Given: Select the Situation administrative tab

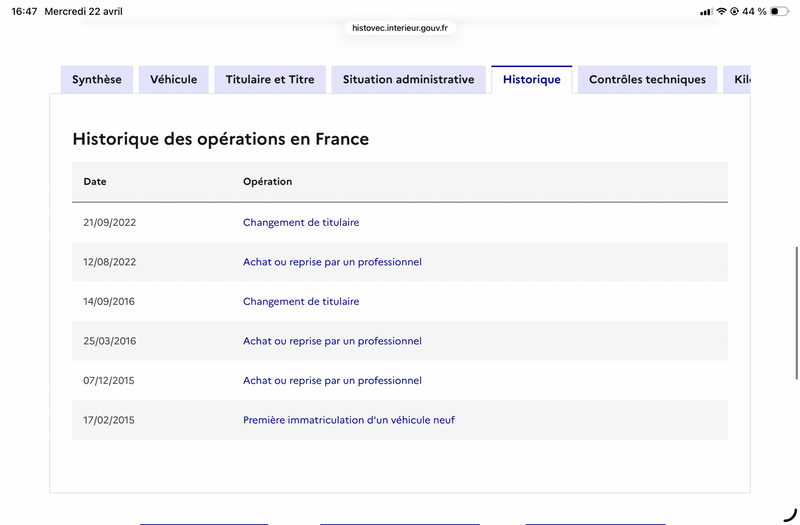Looking at the screenshot, I should [409, 80].
